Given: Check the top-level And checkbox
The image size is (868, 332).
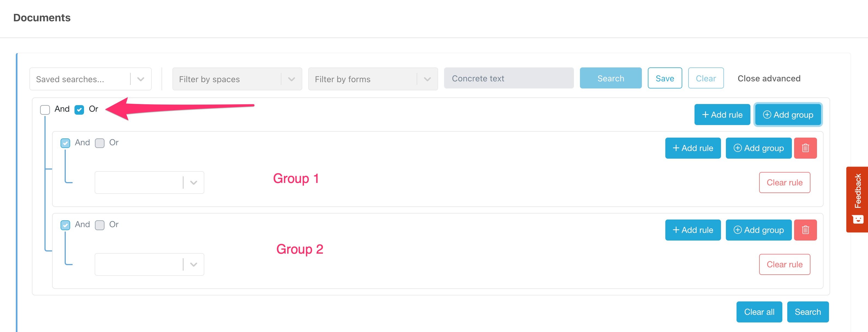Looking at the screenshot, I should pos(45,110).
